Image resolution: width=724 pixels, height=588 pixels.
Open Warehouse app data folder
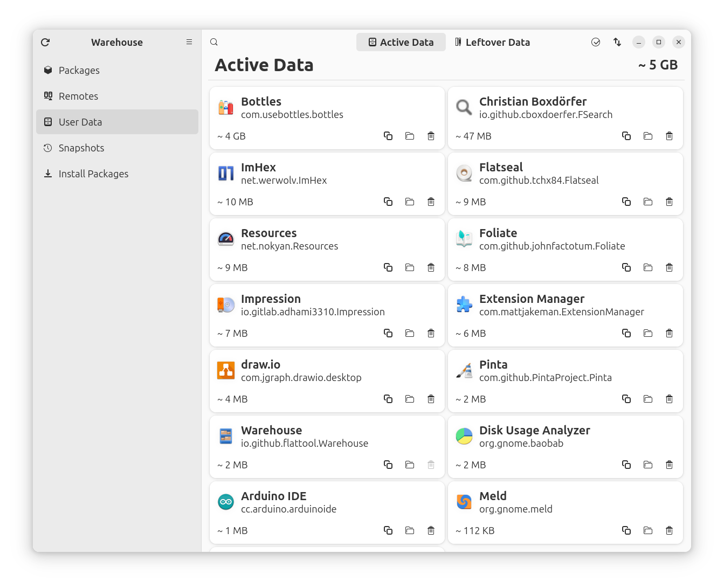click(x=410, y=465)
